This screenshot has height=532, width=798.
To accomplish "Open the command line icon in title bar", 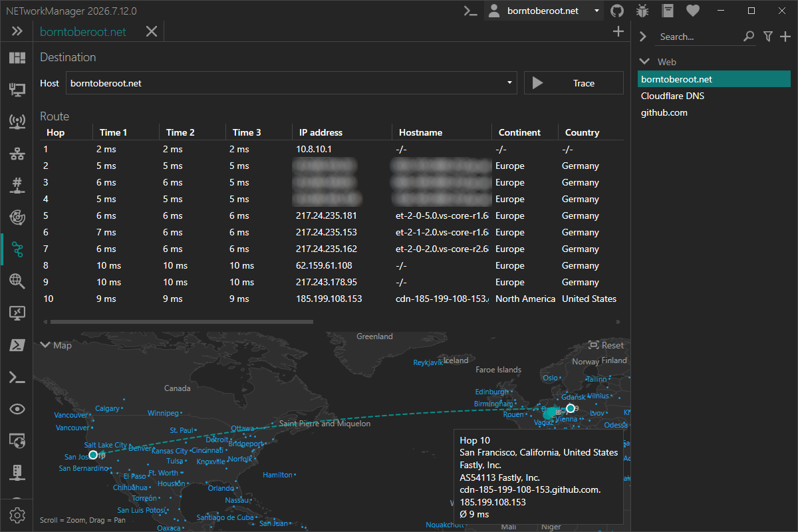I will pos(471,11).
